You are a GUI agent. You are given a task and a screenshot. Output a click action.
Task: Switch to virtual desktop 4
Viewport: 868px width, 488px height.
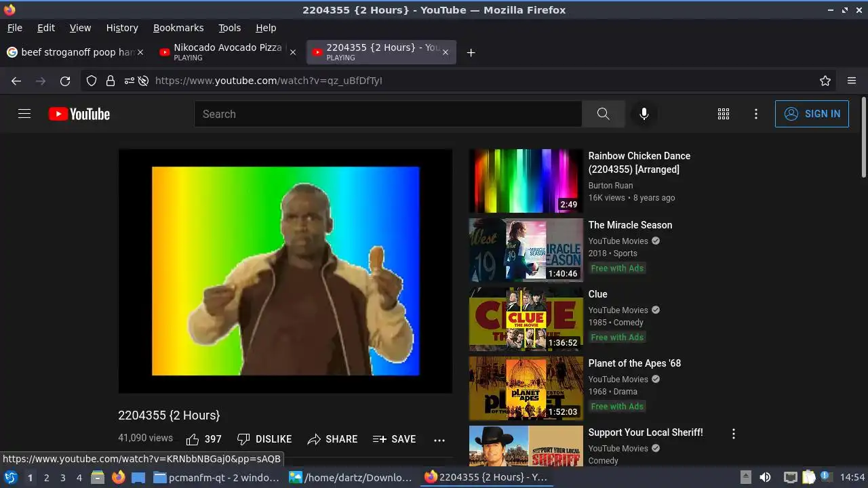click(x=79, y=477)
